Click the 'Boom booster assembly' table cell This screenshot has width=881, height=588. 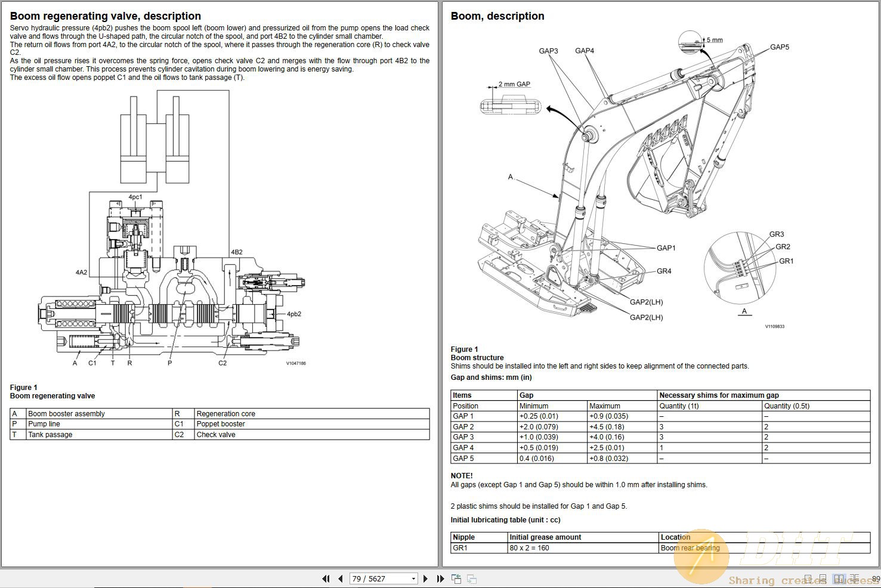coord(99,414)
